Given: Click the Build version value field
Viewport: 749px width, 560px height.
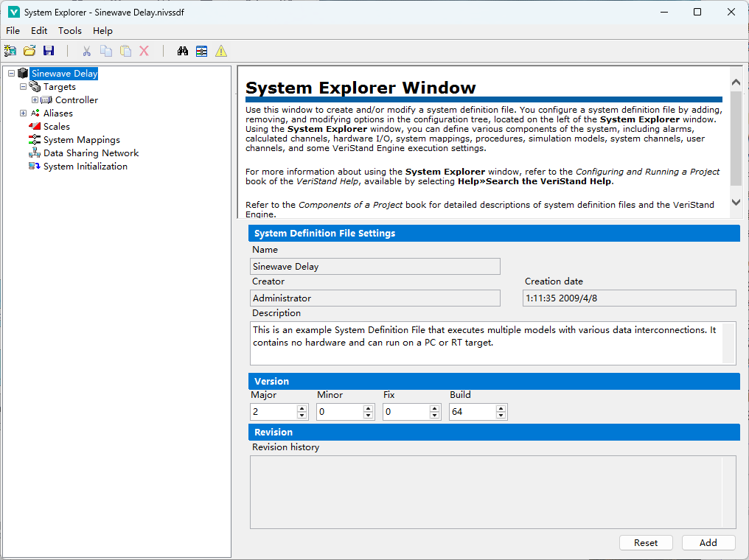Looking at the screenshot, I should [473, 412].
